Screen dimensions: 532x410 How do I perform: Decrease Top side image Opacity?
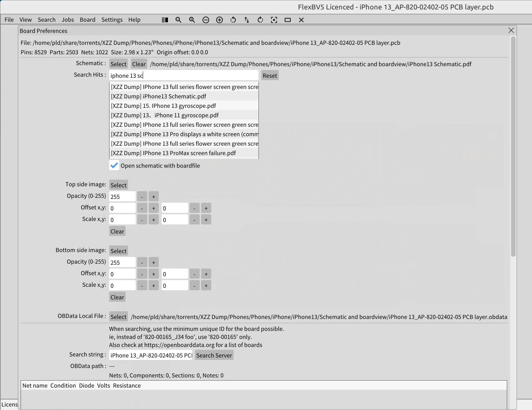(142, 196)
